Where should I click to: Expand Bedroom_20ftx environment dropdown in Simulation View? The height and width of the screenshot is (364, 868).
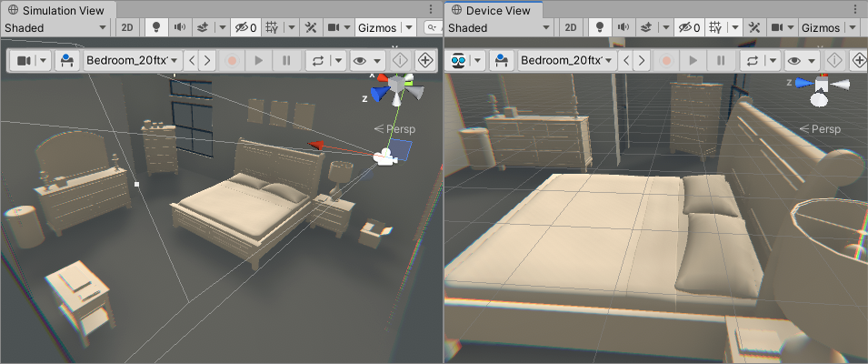pyautogui.click(x=133, y=61)
